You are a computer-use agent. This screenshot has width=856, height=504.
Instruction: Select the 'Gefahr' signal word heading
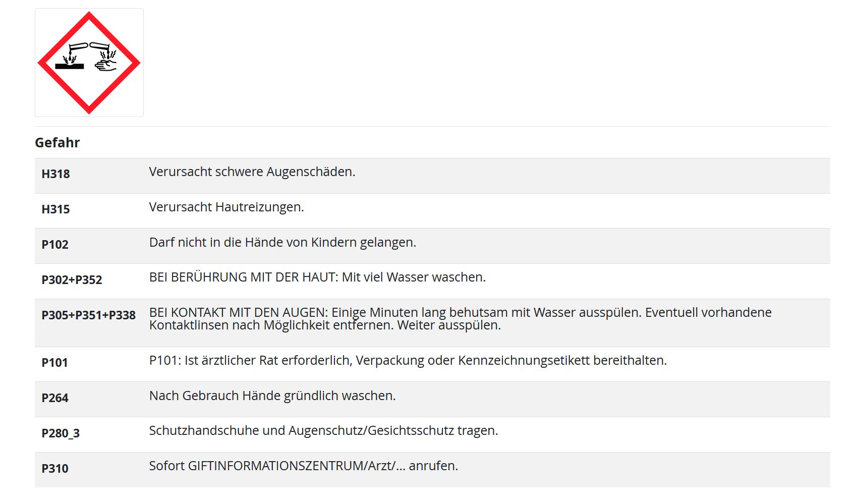pyautogui.click(x=58, y=143)
